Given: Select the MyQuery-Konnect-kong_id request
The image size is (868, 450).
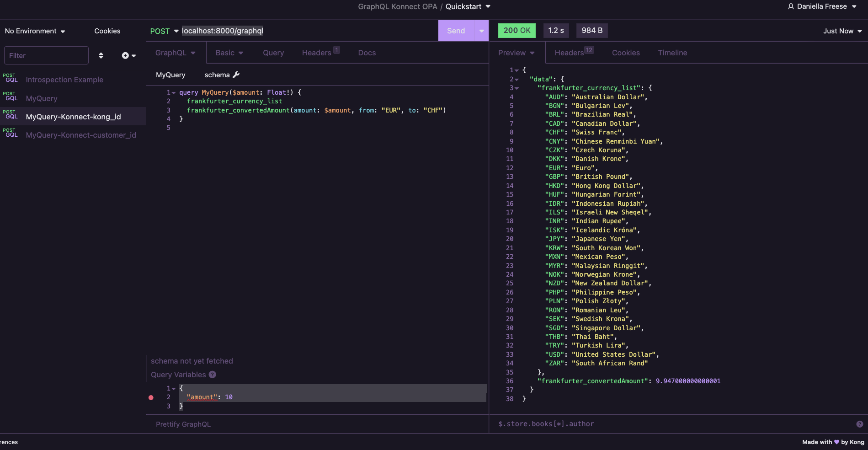Looking at the screenshot, I should (x=73, y=117).
